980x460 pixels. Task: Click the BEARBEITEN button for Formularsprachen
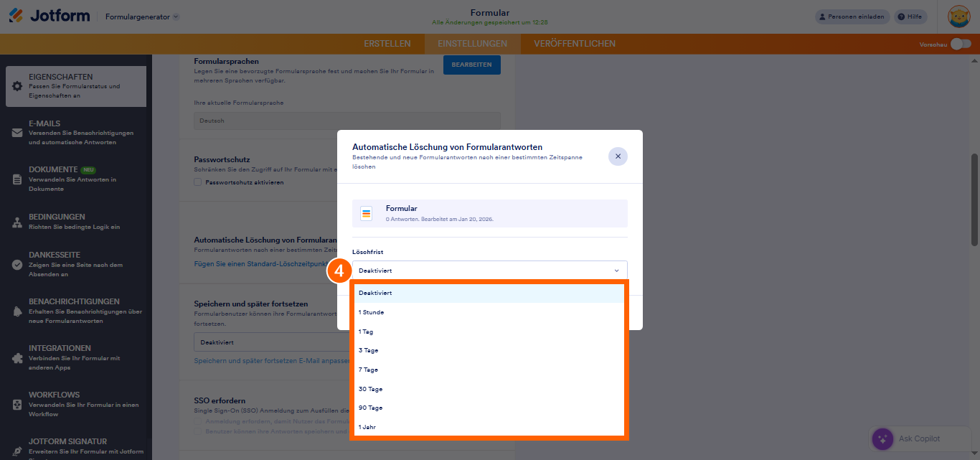pos(471,65)
